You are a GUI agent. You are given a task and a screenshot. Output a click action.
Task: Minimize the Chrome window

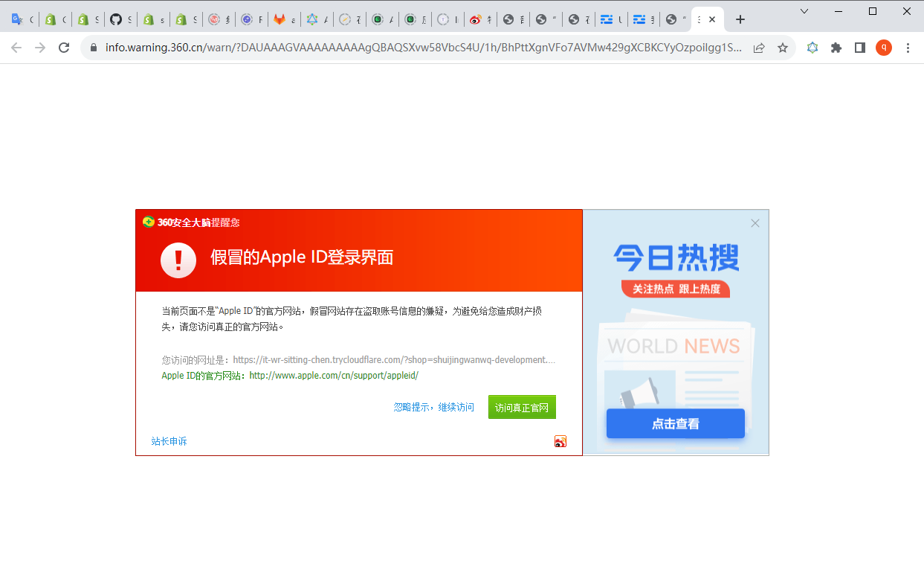pyautogui.click(x=839, y=11)
